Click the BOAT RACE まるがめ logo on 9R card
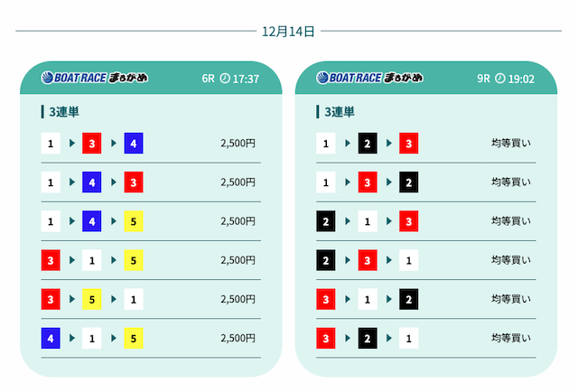Image resolution: width=578 pixels, height=392 pixels. click(370, 79)
